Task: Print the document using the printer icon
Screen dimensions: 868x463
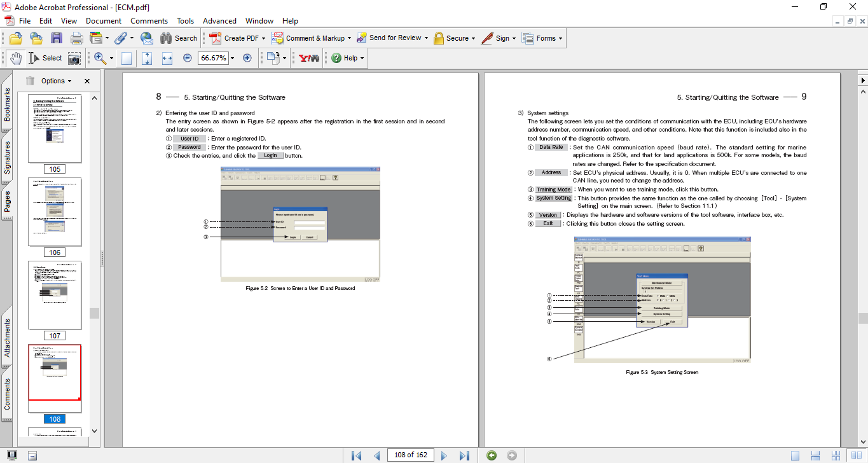Action: coord(76,38)
